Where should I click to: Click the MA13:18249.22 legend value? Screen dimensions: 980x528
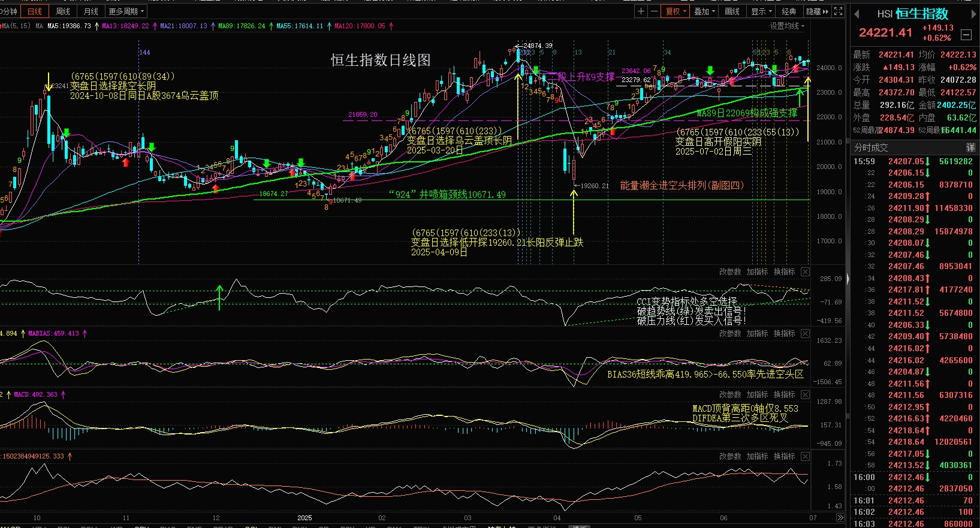125,26
